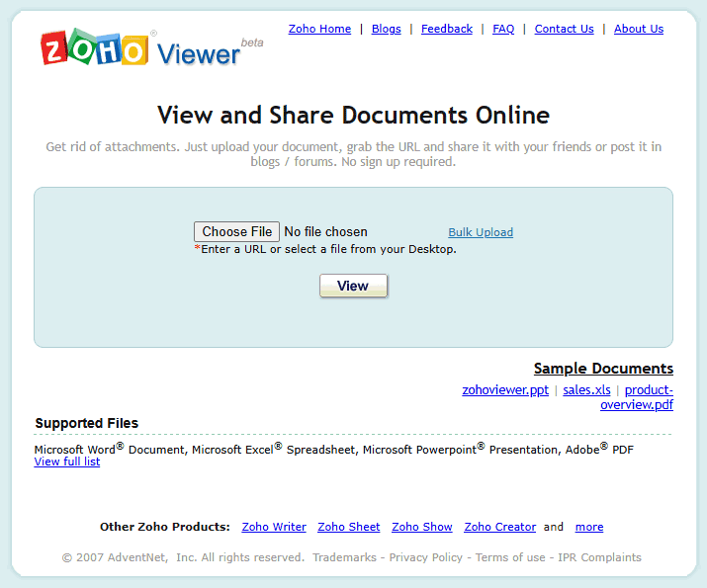Viewport: 707px width, 588px height.
Task: Click the 'Enter a URL or select' hint text
Action: pos(325,249)
